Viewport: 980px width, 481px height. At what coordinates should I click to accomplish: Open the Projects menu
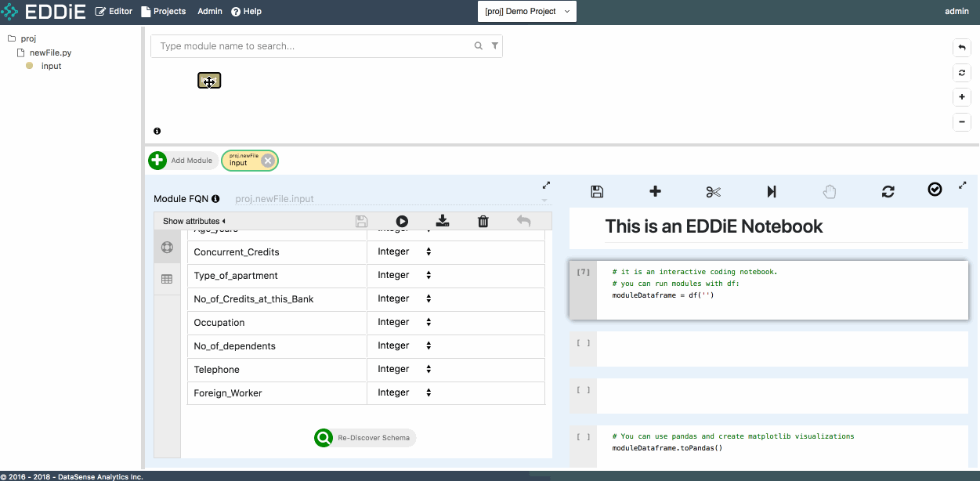(164, 12)
